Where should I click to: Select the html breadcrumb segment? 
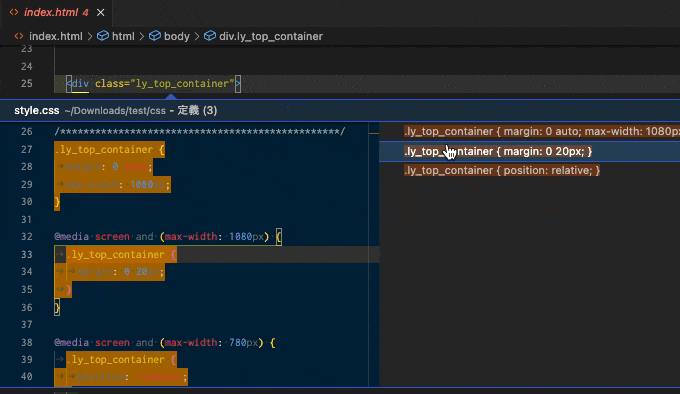pyautogui.click(x=123, y=36)
